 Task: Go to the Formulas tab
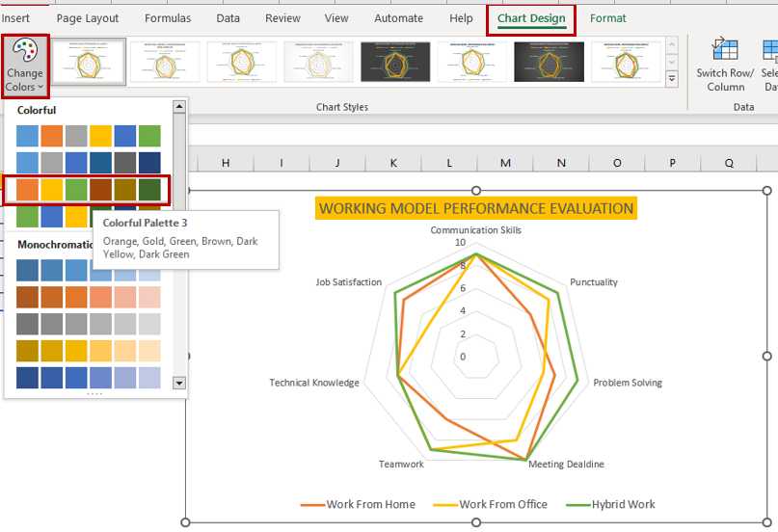click(x=168, y=18)
